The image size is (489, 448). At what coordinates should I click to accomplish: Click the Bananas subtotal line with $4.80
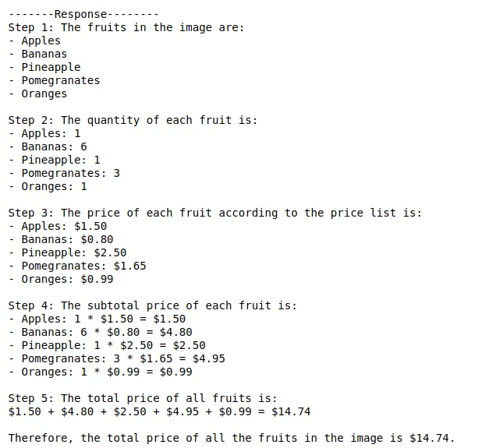click(x=106, y=332)
